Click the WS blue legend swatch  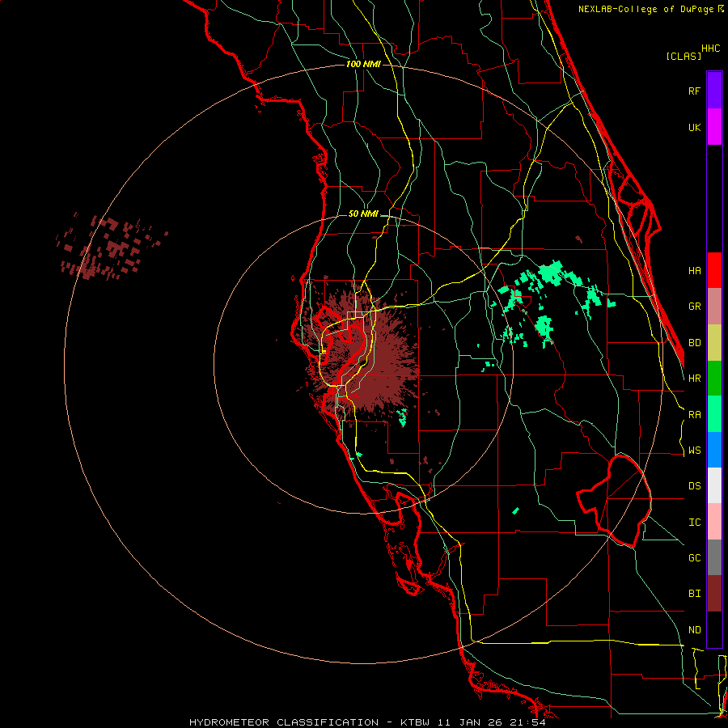pyautogui.click(x=714, y=450)
